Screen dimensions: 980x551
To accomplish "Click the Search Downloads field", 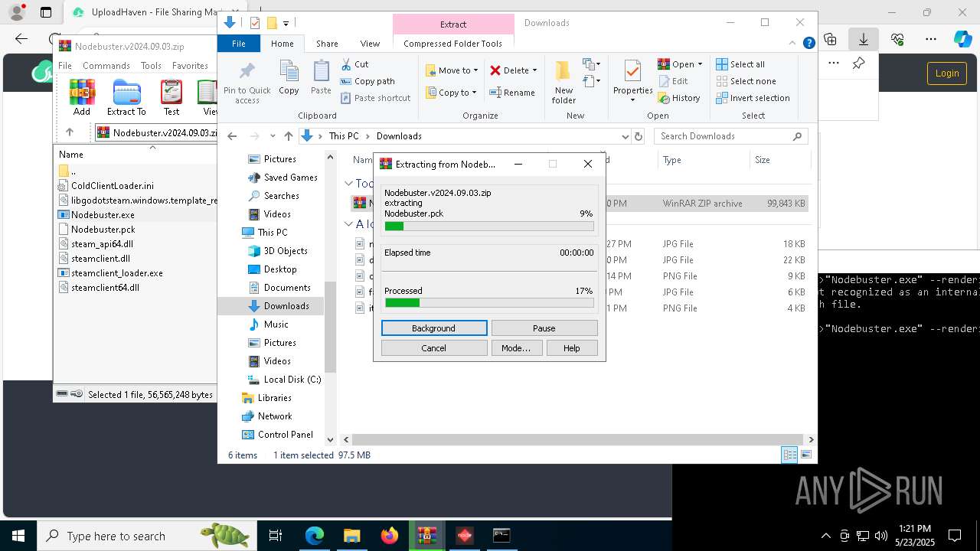I will point(731,136).
